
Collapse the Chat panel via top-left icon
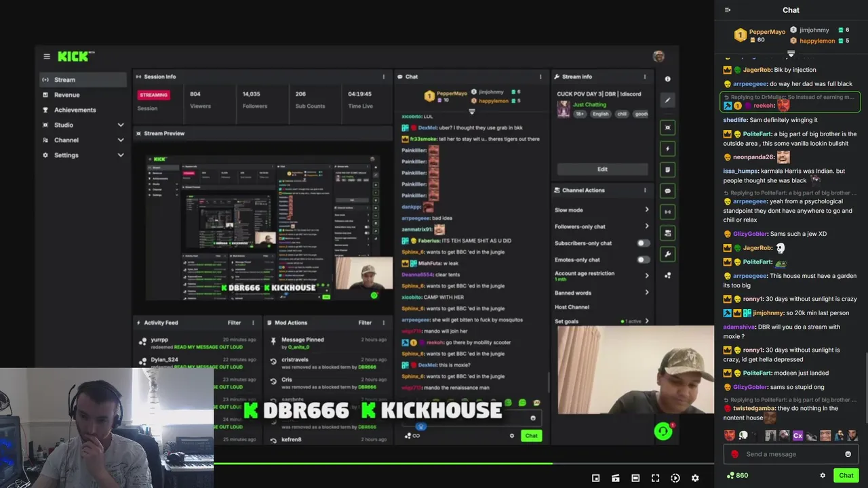[x=728, y=10]
